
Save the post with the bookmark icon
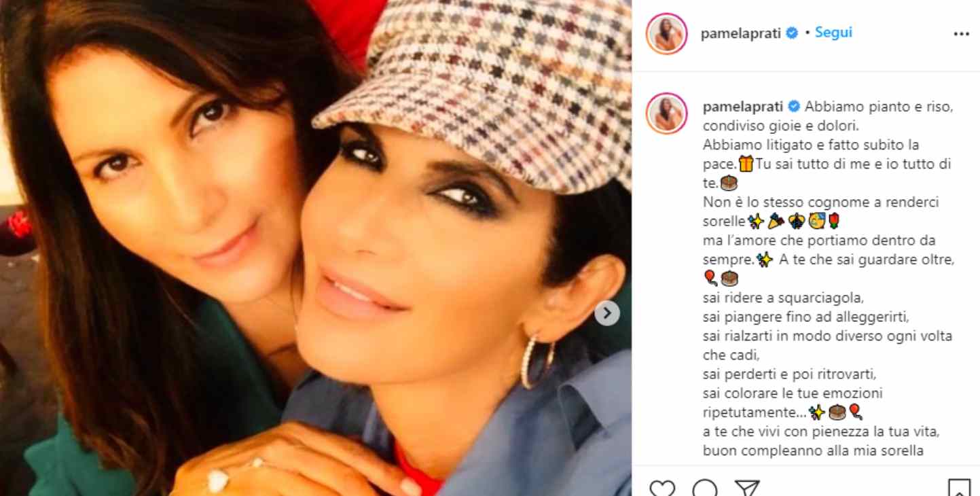tap(959, 489)
